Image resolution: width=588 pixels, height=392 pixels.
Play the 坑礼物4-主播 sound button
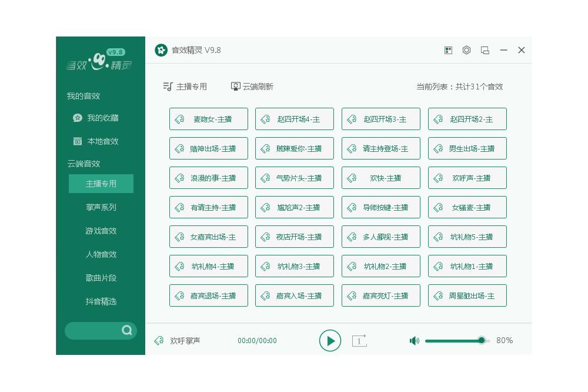pos(209,266)
